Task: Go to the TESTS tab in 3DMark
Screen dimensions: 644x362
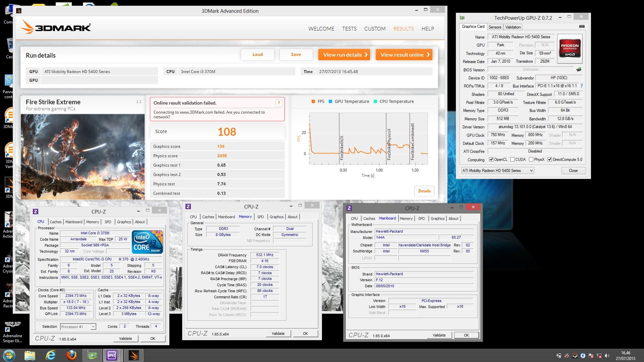Action: 349,29
